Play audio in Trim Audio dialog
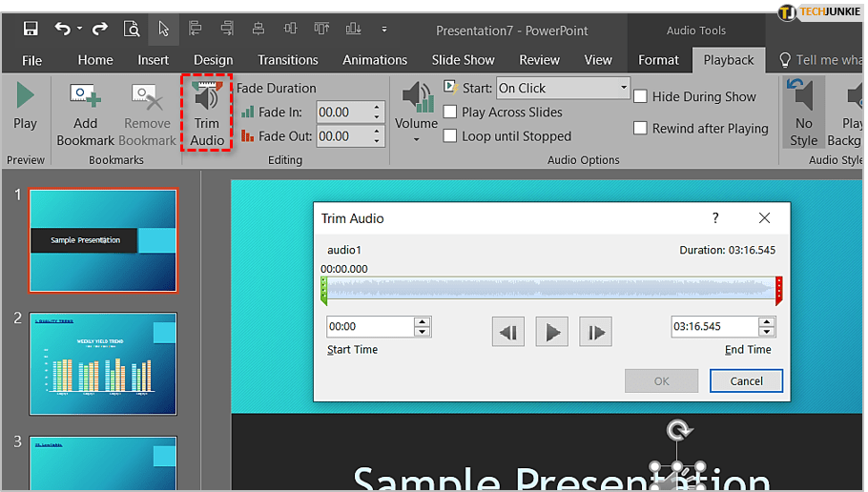The image size is (868, 492). (551, 332)
